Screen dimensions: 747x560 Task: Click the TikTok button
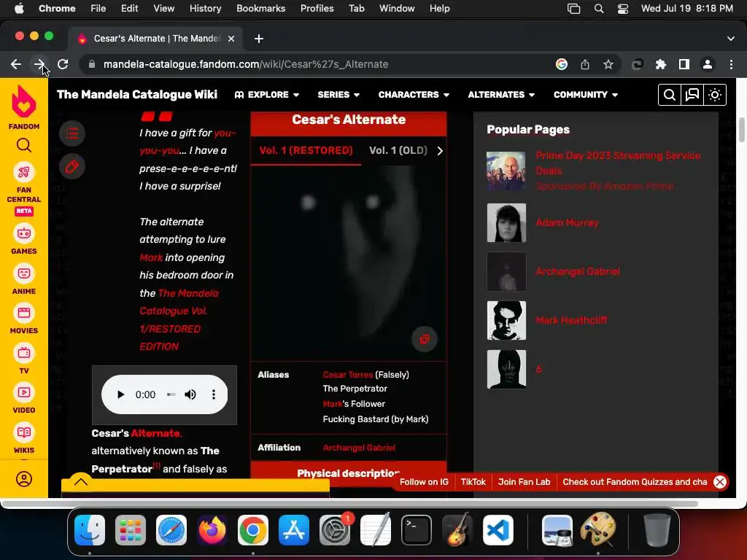pyautogui.click(x=473, y=482)
